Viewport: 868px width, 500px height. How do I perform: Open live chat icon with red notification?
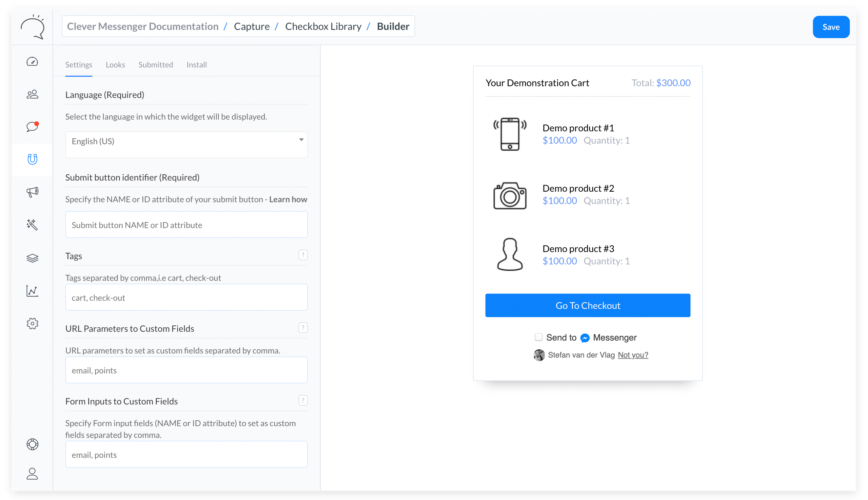(x=32, y=127)
